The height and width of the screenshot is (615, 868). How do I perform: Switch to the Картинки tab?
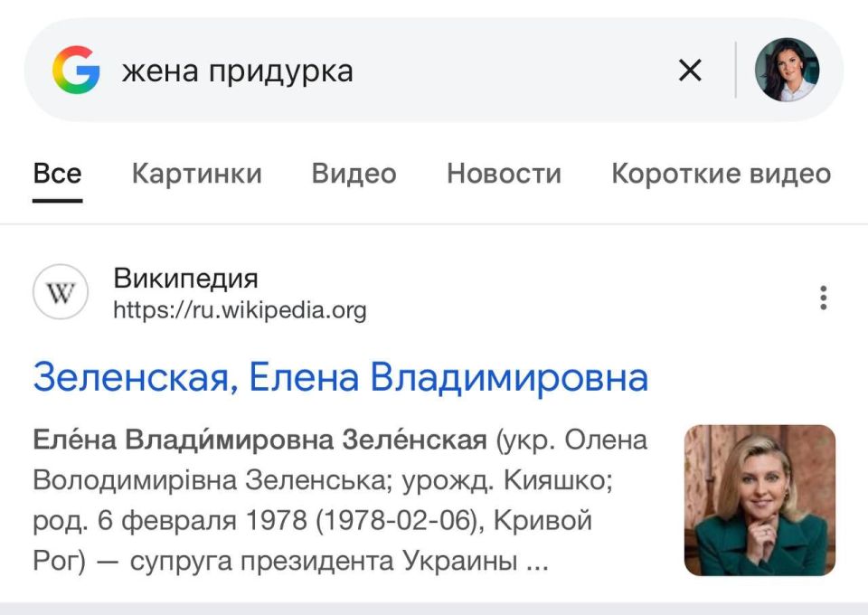click(198, 174)
